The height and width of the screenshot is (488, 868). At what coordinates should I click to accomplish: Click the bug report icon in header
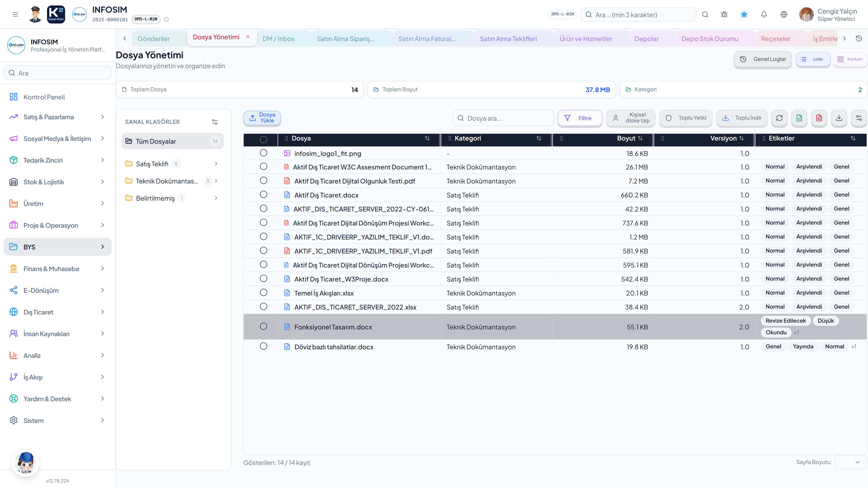point(724,14)
